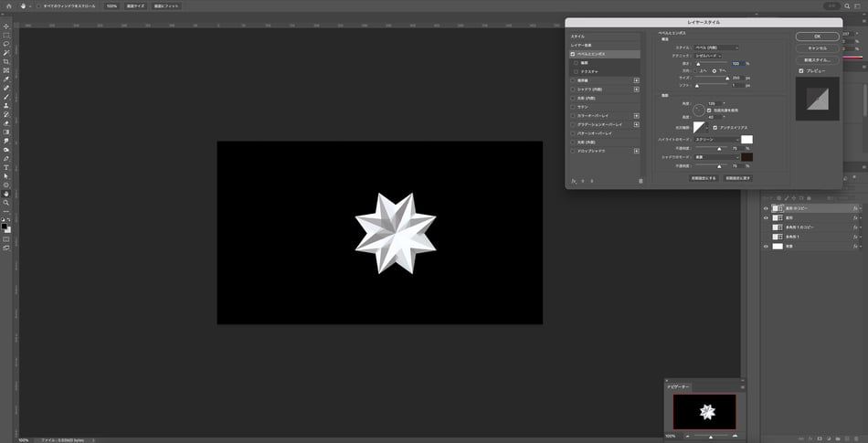Click the OK button
The image size is (868, 443).
tap(818, 36)
